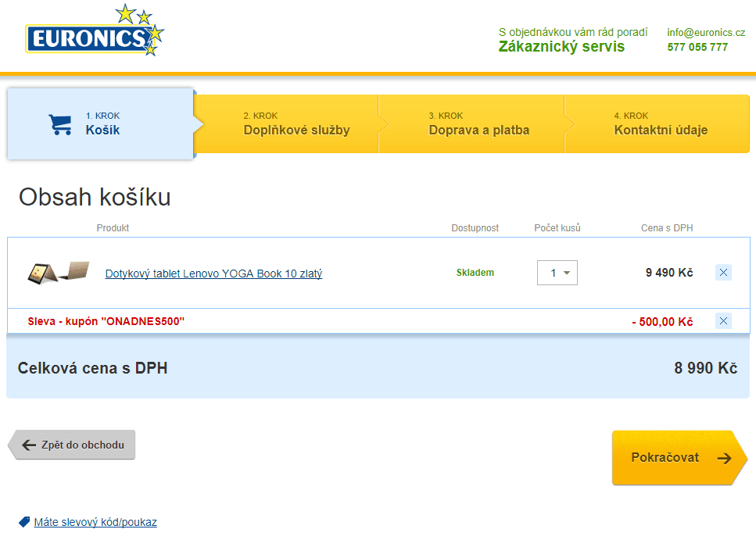The height and width of the screenshot is (540, 756).
Task: Click the Obsah košíku heading
Action: click(x=95, y=197)
